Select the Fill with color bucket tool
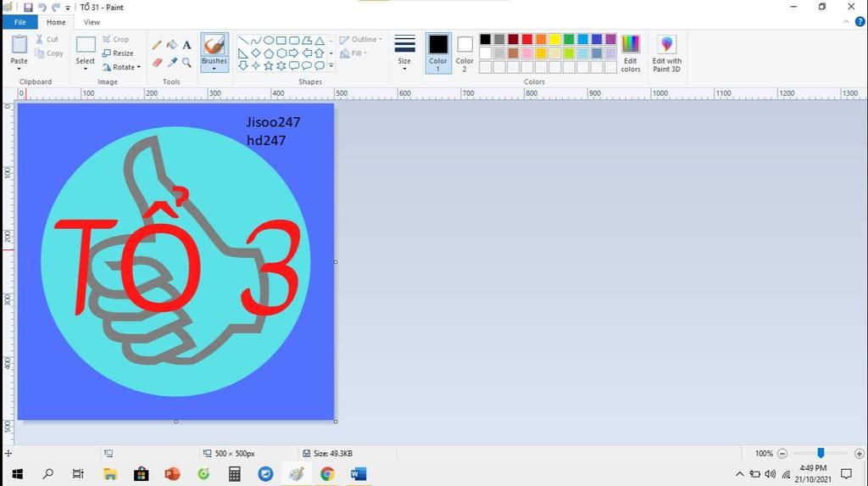868x486 pixels. [x=172, y=45]
